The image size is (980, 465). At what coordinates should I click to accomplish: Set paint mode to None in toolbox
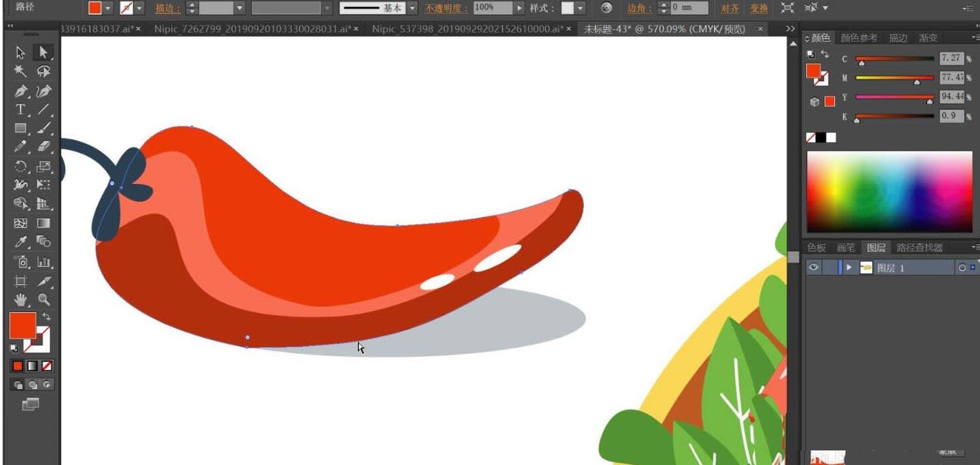pyautogui.click(x=47, y=366)
